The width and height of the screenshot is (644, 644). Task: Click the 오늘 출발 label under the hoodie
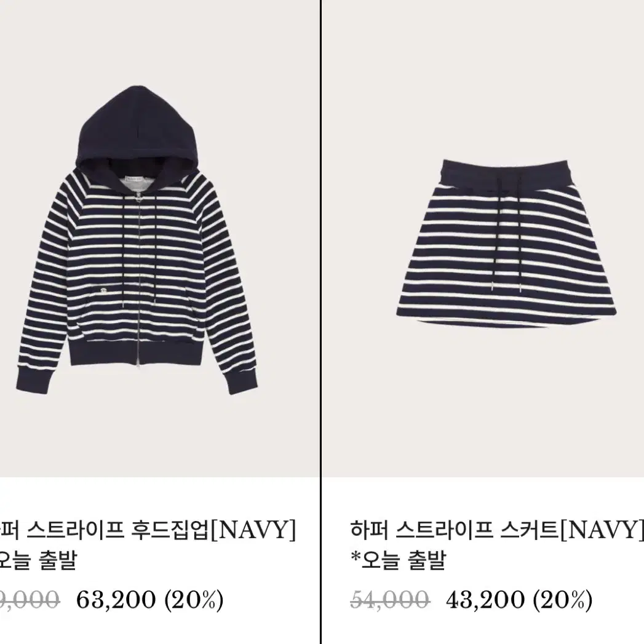coord(39,560)
